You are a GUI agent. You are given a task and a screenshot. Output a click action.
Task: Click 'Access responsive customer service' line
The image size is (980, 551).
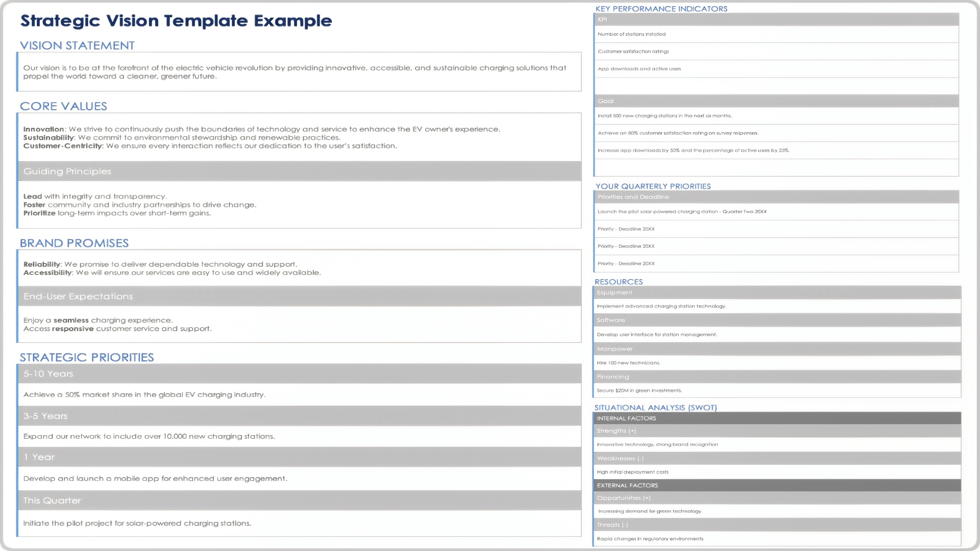click(x=117, y=329)
